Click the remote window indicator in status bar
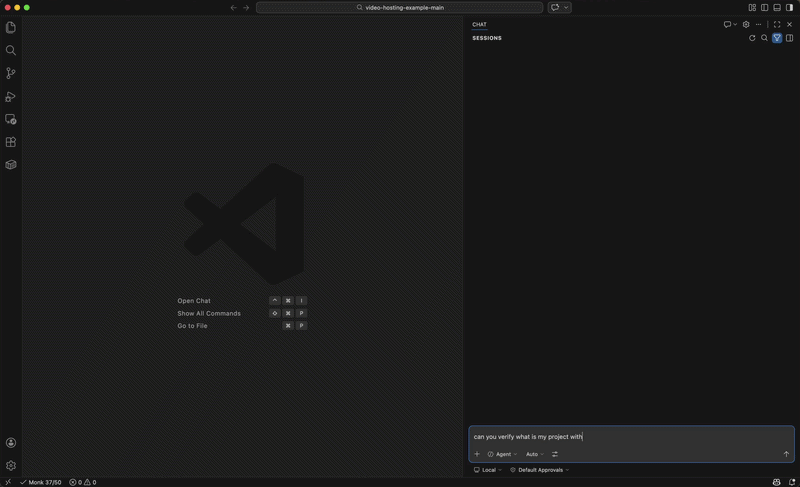 [8, 482]
